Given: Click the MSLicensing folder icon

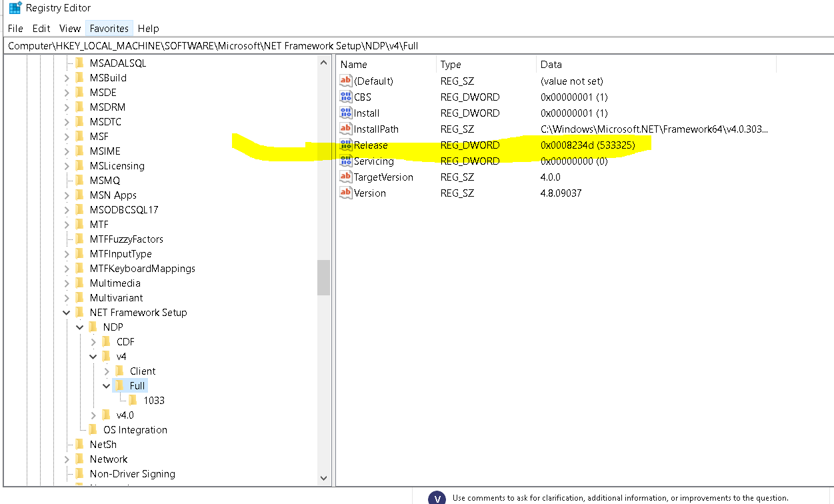Looking at the screenshot, I should 80,165.
